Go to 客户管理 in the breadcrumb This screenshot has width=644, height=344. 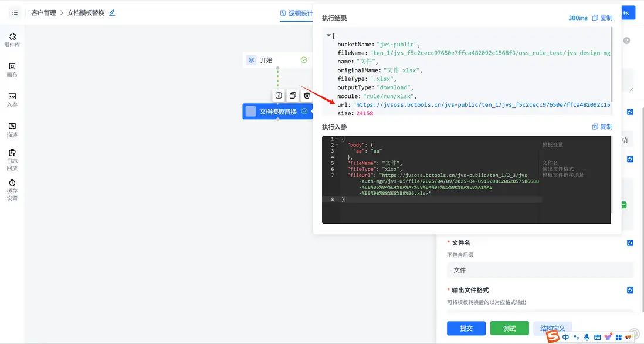coord(43,13)
